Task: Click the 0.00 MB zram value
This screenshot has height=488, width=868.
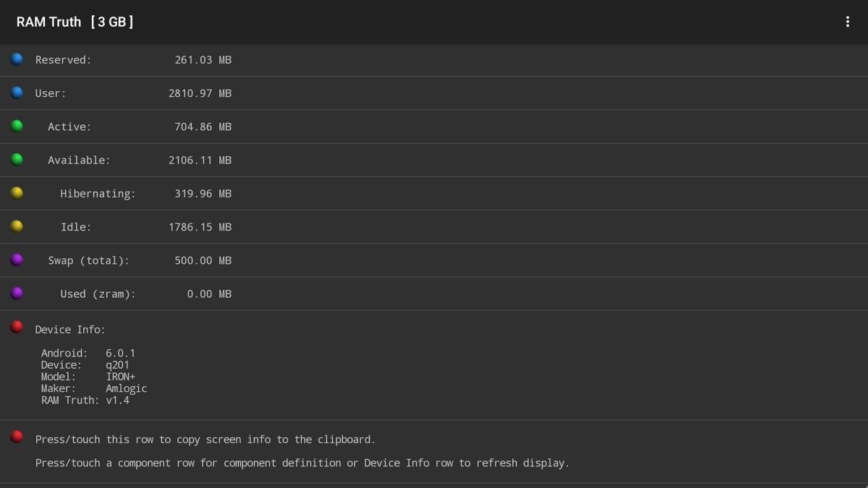Action: [209, 294]
